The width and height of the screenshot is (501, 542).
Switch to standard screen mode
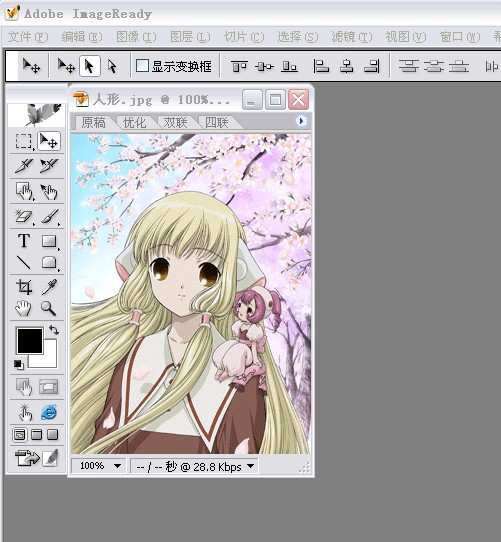click(19, 435)
